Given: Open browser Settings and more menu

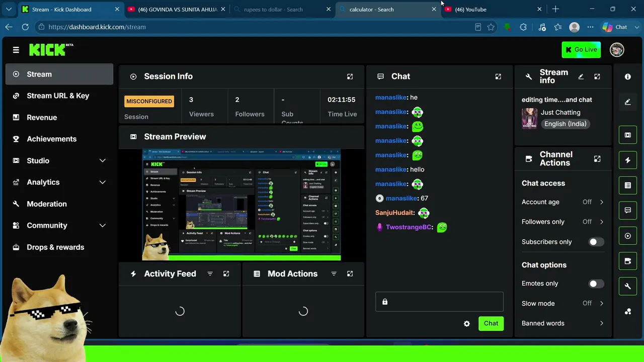Looking at the screenshot, I should point(591,27).
